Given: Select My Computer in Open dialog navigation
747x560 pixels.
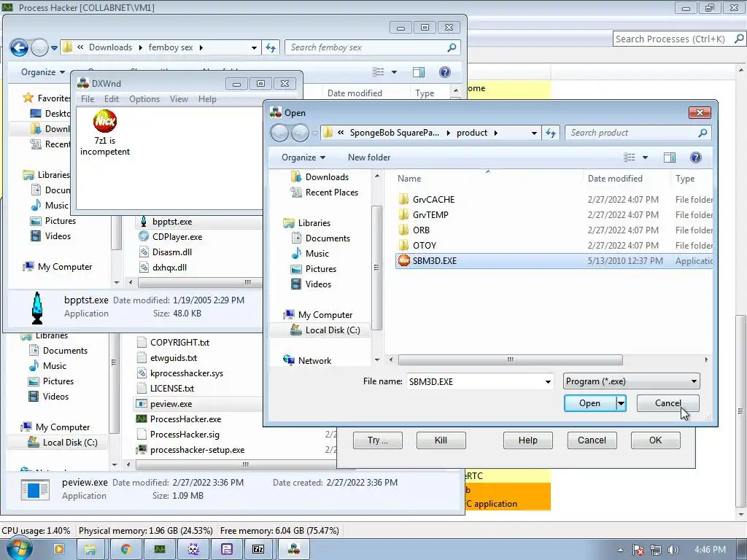Looking at the screenshot, I should pos(318,315).
